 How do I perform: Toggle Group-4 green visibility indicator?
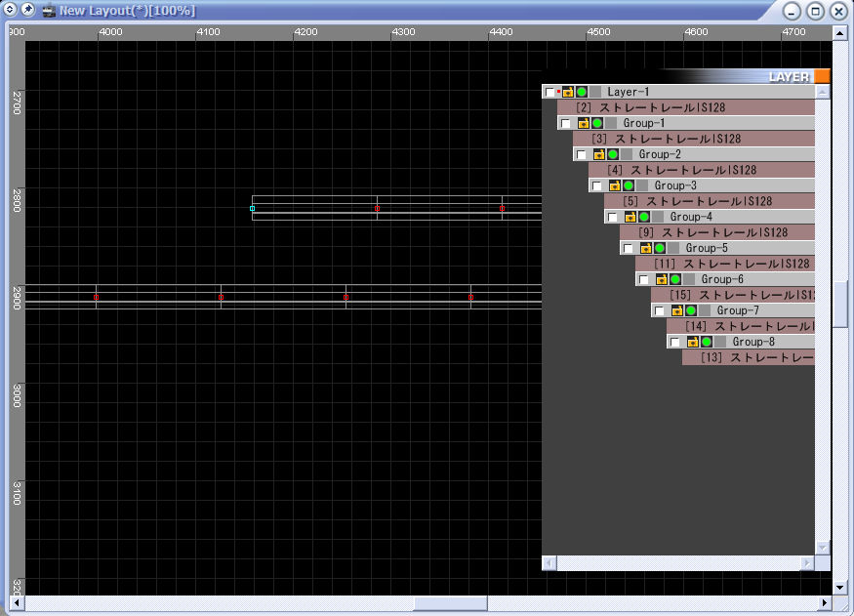644,217
